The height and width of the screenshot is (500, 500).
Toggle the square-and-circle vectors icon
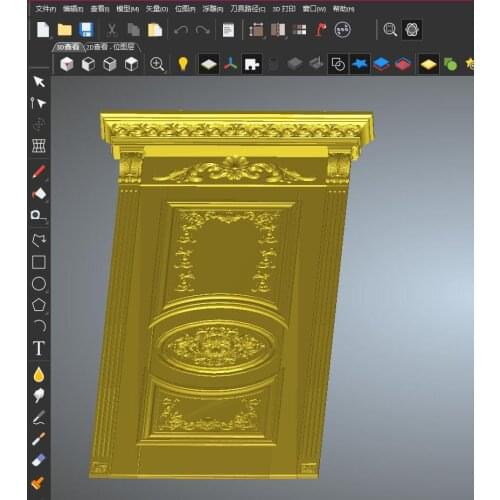pyautogui.click(x=338, y=64)
